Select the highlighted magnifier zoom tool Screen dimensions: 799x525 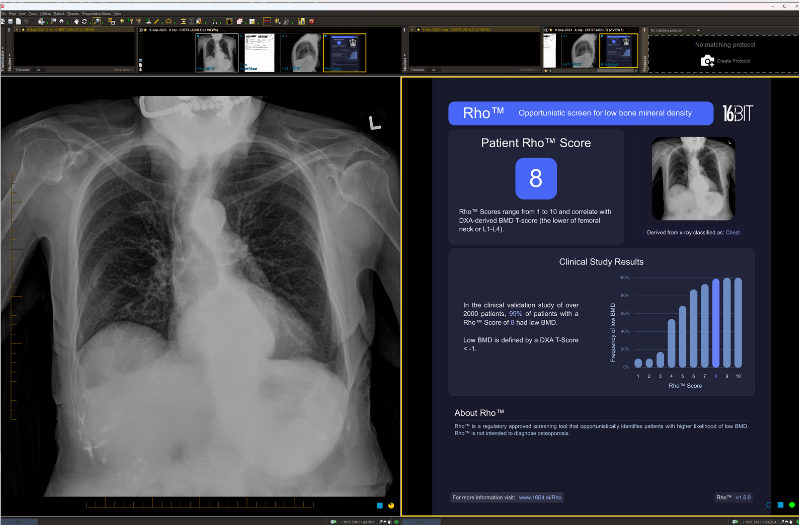[x=97, y=21]
